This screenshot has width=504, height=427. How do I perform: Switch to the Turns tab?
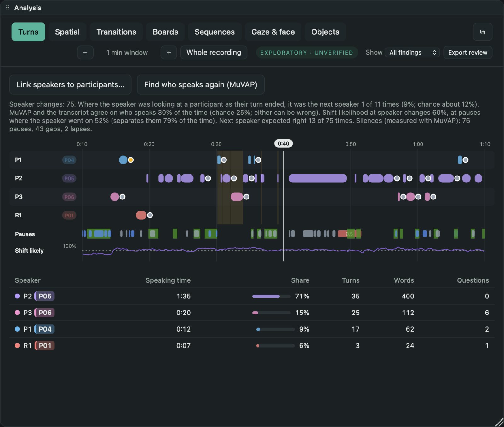click(28, 32)
